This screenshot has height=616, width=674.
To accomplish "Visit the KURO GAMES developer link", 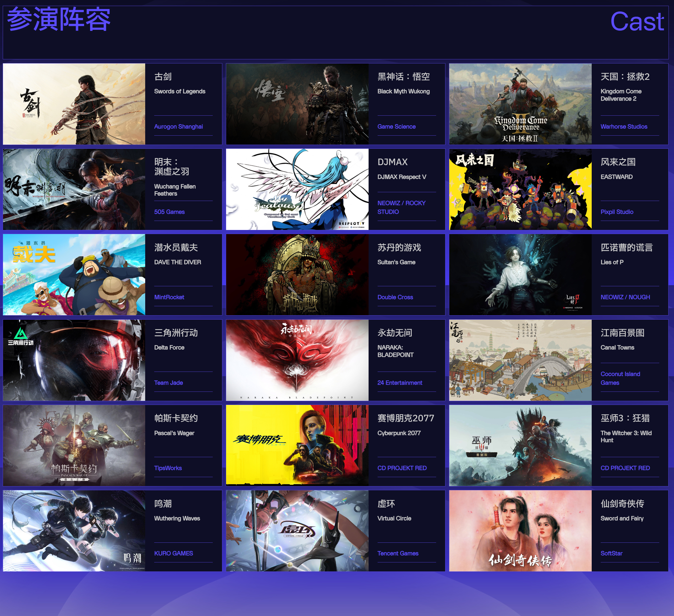I will click(174, 553).
